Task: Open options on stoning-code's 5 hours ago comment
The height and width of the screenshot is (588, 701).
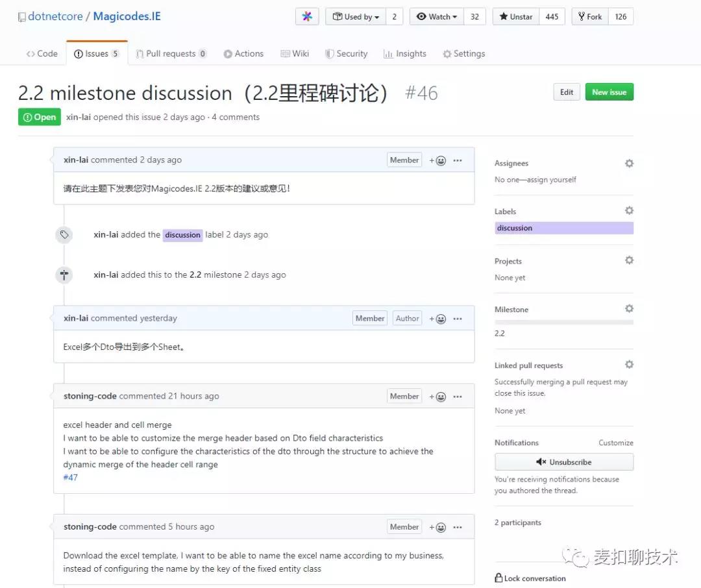Action: [458, 527]
